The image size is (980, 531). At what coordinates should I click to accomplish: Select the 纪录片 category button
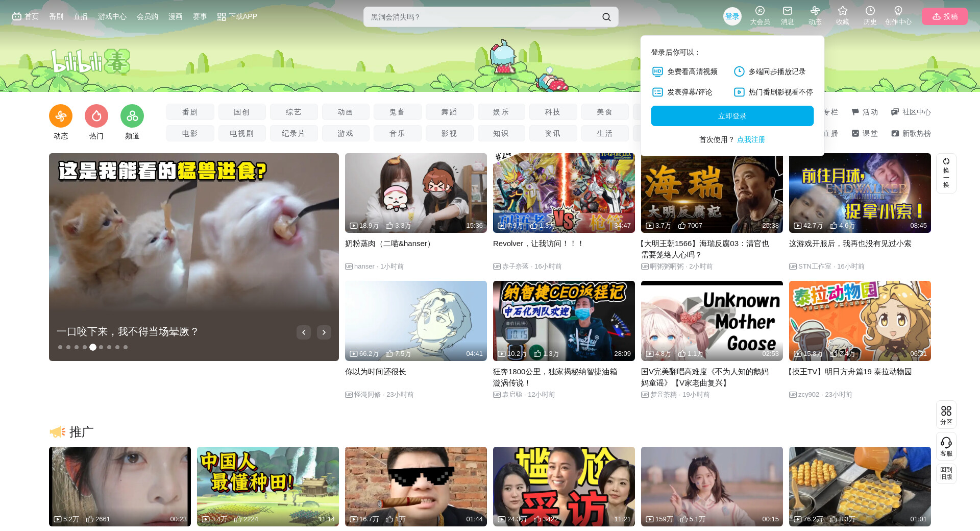[294, 133]
